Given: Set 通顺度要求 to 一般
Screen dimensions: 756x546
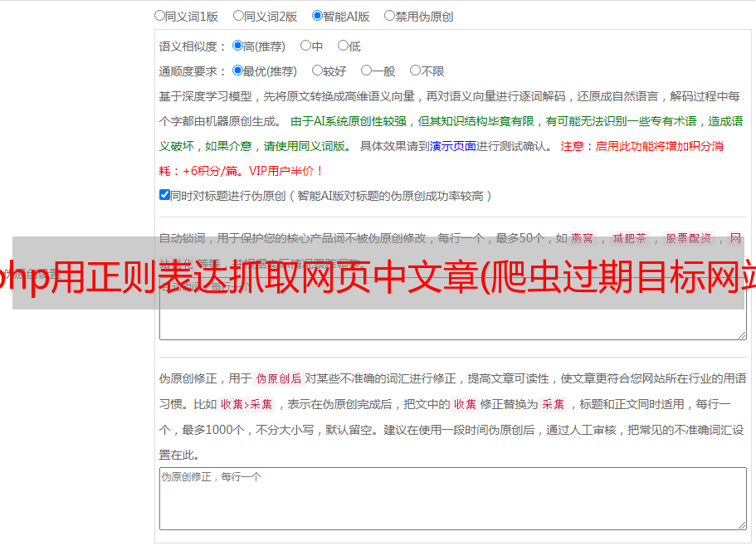Looking at the screenshot, I should pyautogui.click(x=367, y=71).
